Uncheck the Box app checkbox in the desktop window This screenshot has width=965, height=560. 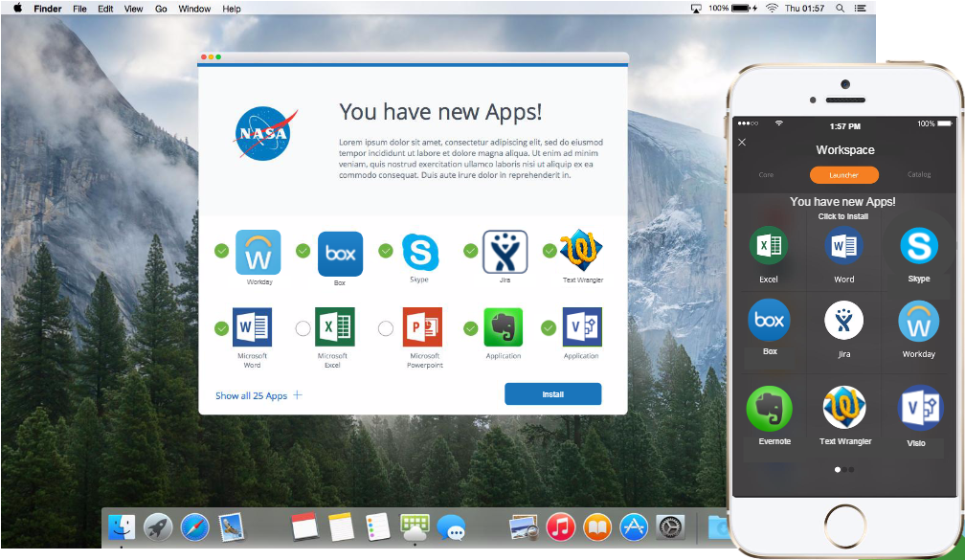303,251
